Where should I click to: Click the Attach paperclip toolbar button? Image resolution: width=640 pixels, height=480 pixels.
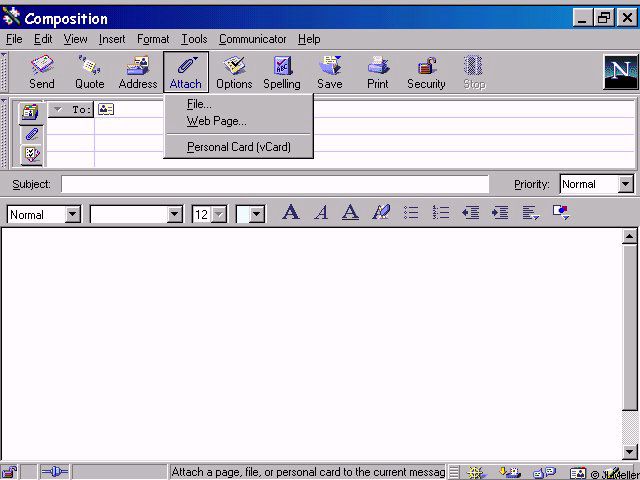186,72
